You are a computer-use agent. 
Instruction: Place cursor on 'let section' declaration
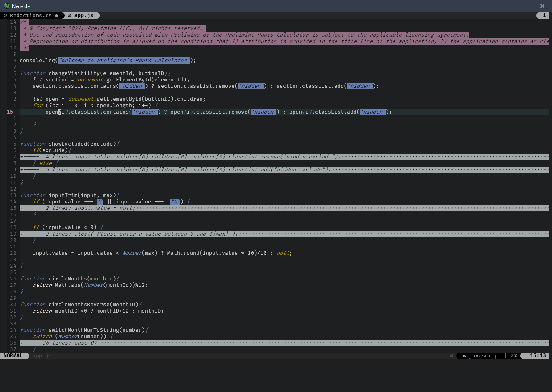coord(50,80)
